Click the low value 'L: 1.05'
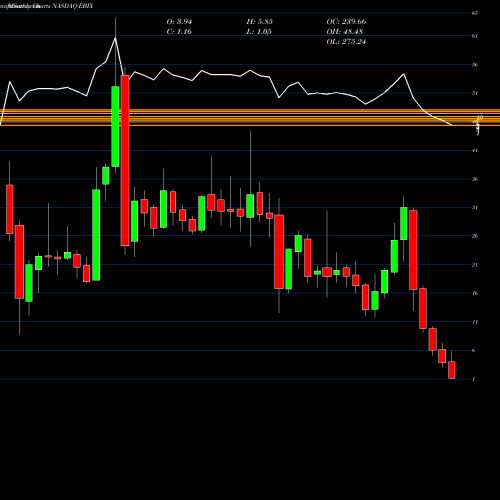Image resolution: width=500 pixels, height=500 pixels. point(259,32)
